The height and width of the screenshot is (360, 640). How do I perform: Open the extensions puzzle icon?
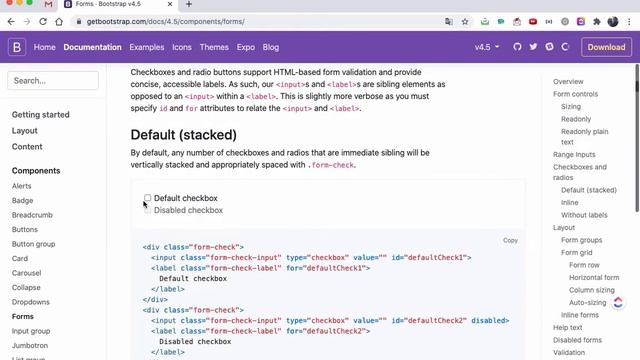597,22
